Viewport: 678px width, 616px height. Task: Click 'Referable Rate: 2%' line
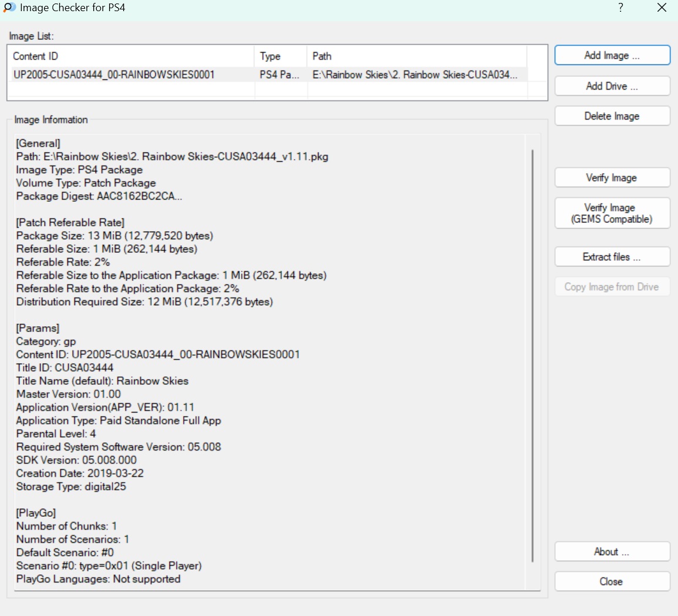[x=63, y=262]
